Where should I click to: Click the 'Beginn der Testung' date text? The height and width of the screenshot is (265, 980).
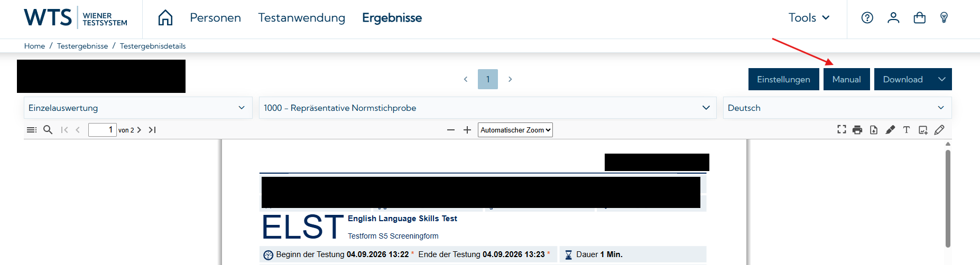coord(342,254)
